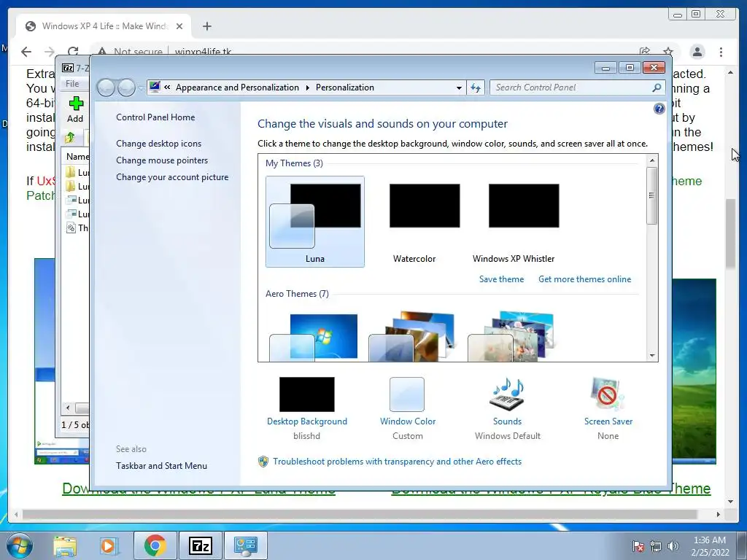Open Windows Media Player taskbar icon
The width and height of the screenshot is (747, 560).
point(108,545)
